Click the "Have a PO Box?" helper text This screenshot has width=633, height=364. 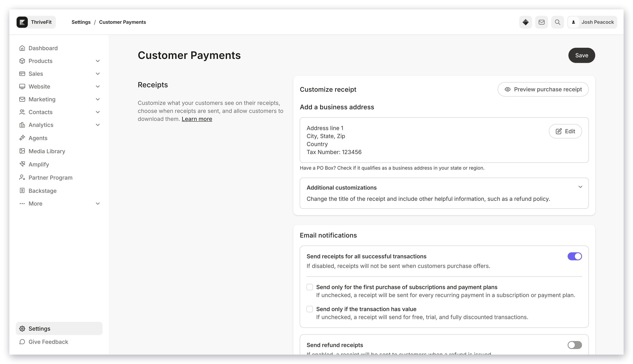pyautogui.click(x=392, y=168)
